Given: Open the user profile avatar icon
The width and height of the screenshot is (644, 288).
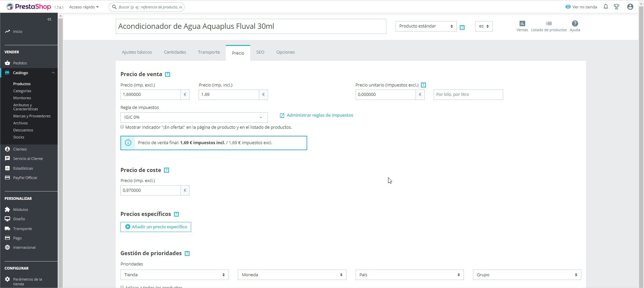Looking at the screenshot, I should [x=630, y=7].
